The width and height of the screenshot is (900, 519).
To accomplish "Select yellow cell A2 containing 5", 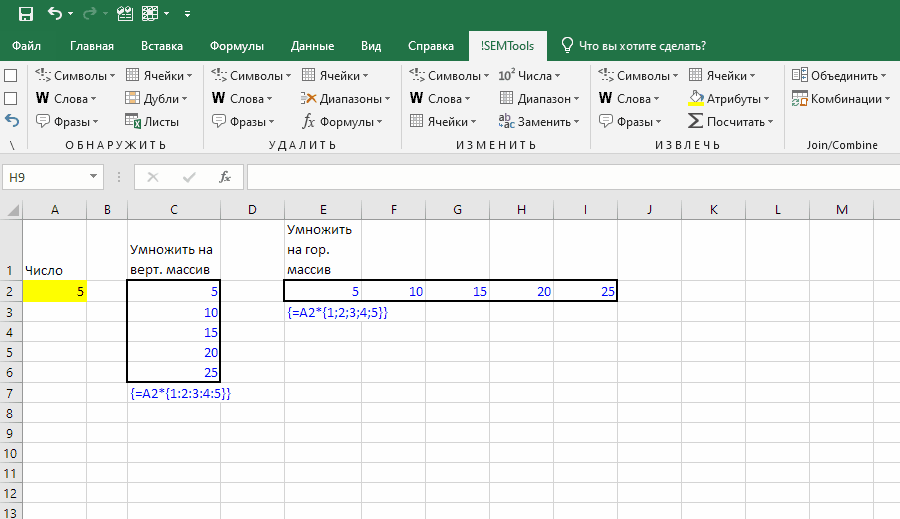I will pyautogui.click(x=55, y=291).
